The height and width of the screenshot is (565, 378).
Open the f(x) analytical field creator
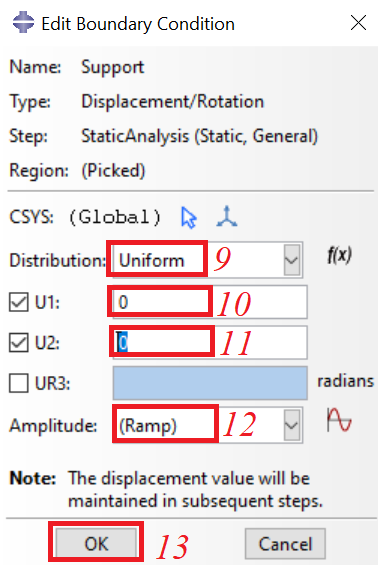point(339,256)
